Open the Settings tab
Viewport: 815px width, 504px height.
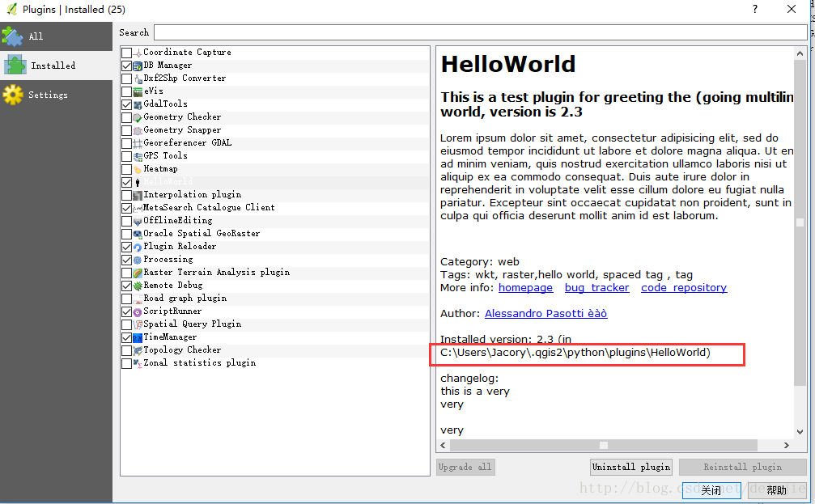56,95
